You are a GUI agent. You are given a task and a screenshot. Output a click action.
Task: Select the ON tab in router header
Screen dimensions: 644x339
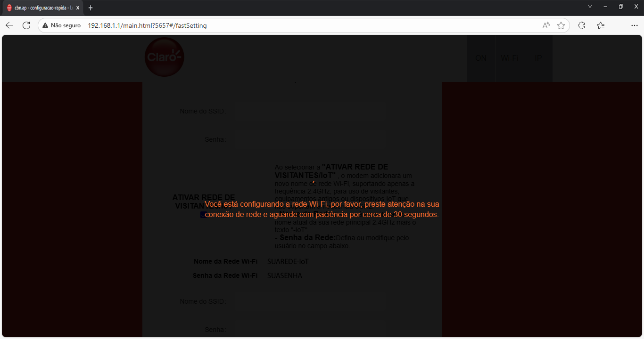[x=481, y=58]
